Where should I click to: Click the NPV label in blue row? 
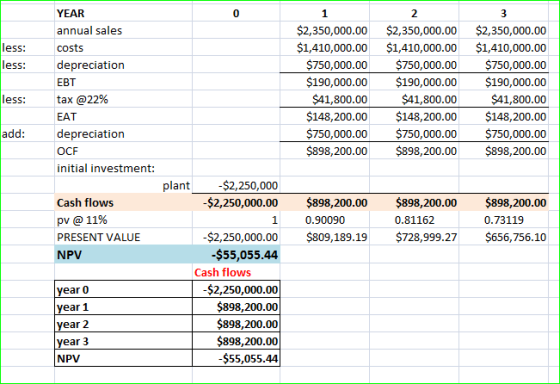(69, 255)
